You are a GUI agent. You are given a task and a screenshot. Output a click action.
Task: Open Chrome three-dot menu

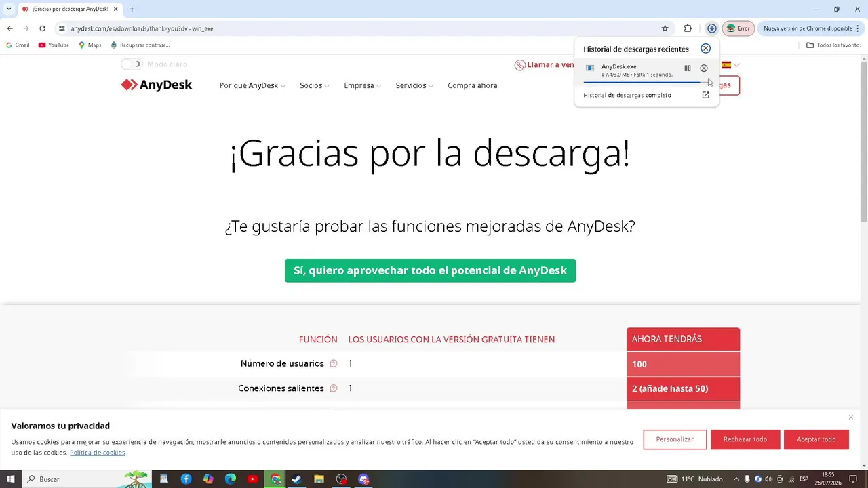pos(859,28)
